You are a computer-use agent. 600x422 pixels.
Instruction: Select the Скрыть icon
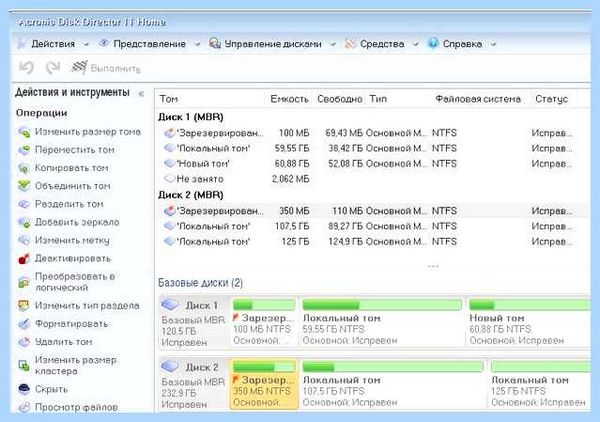pos(24,389)
